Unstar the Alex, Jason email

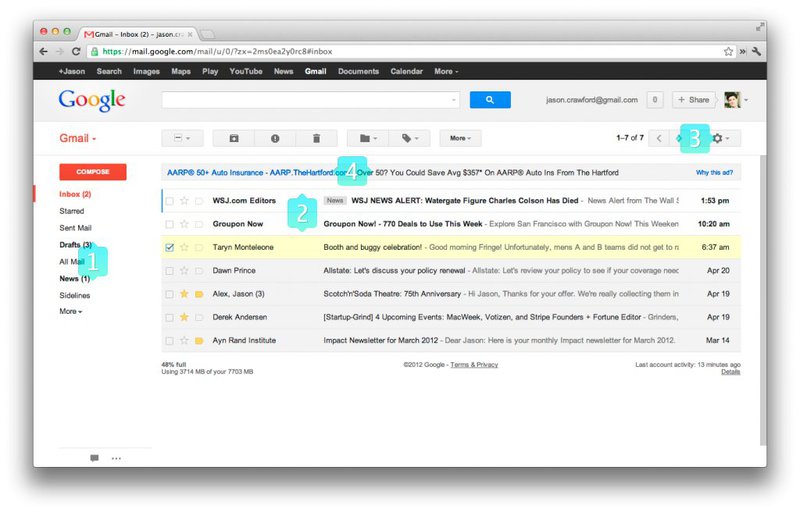(184, 294)
